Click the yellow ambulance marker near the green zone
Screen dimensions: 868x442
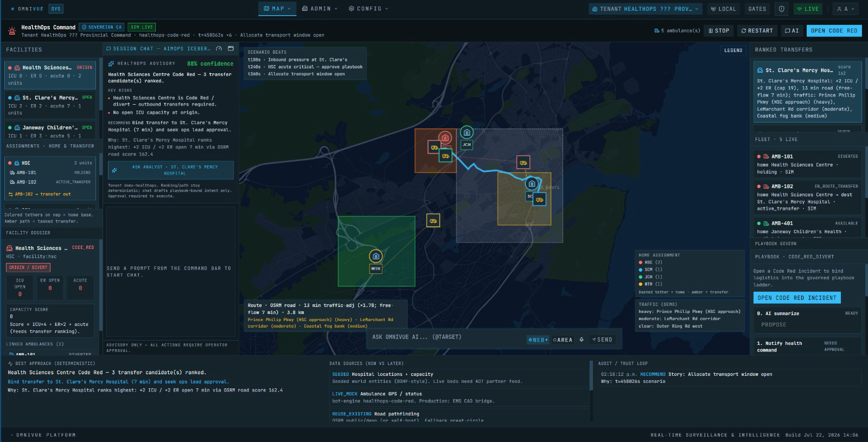point(433,220)
